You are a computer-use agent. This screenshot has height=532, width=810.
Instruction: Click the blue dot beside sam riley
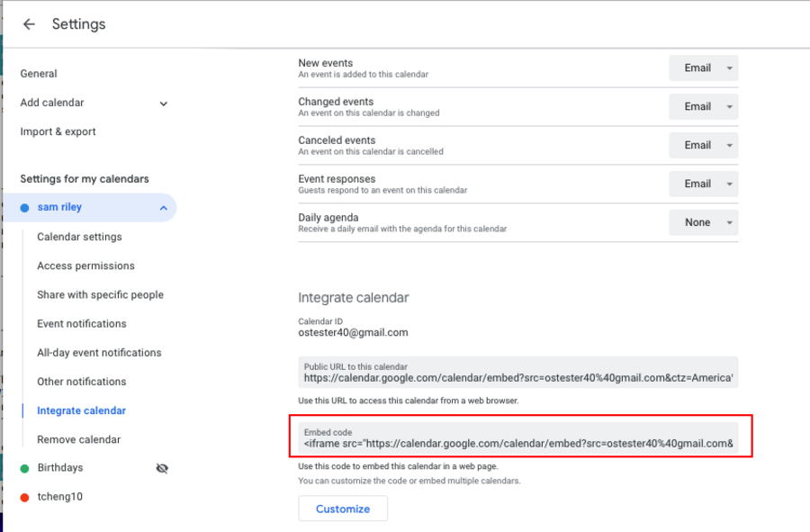click(25, 208)
